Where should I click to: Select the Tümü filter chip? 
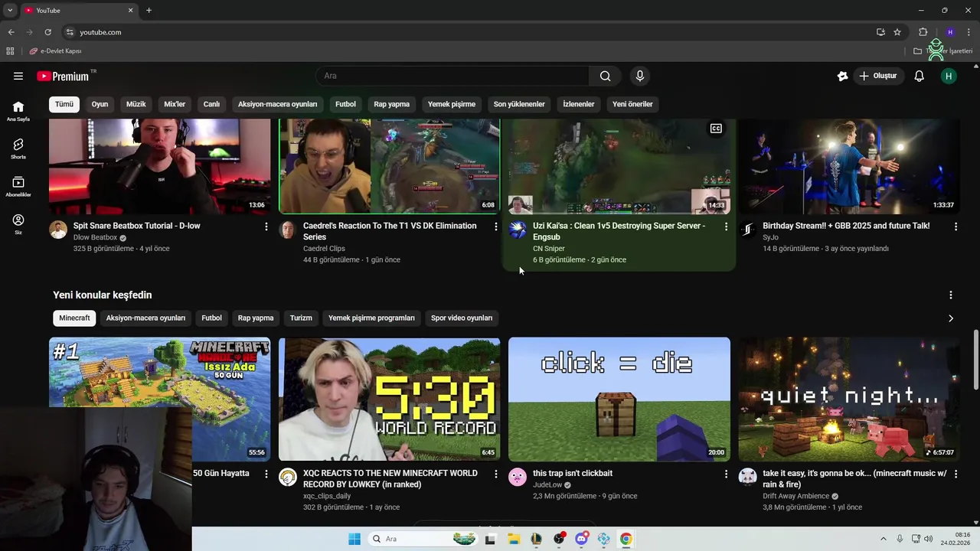coord(64,104)
